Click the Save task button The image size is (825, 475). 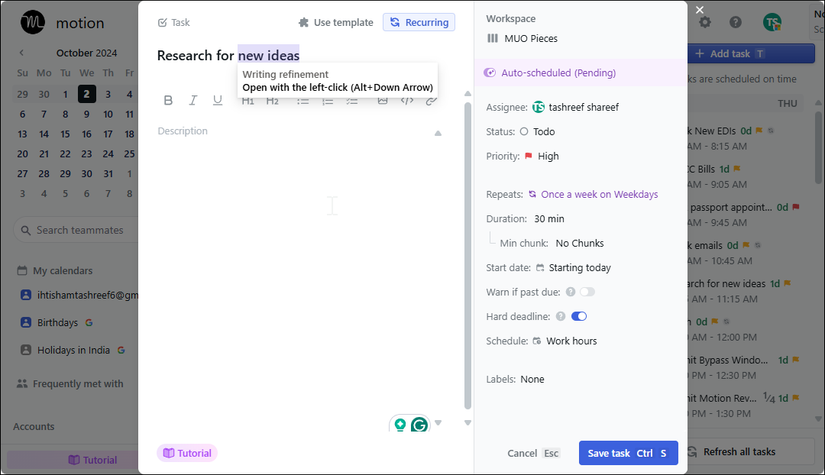tap(628, 453)
